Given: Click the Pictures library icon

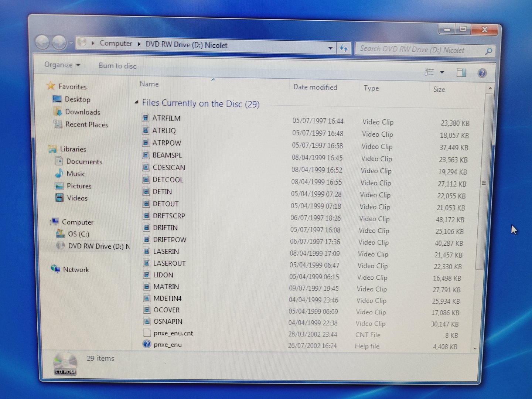Looking at the screenshot, I should [x=59, y=185].
